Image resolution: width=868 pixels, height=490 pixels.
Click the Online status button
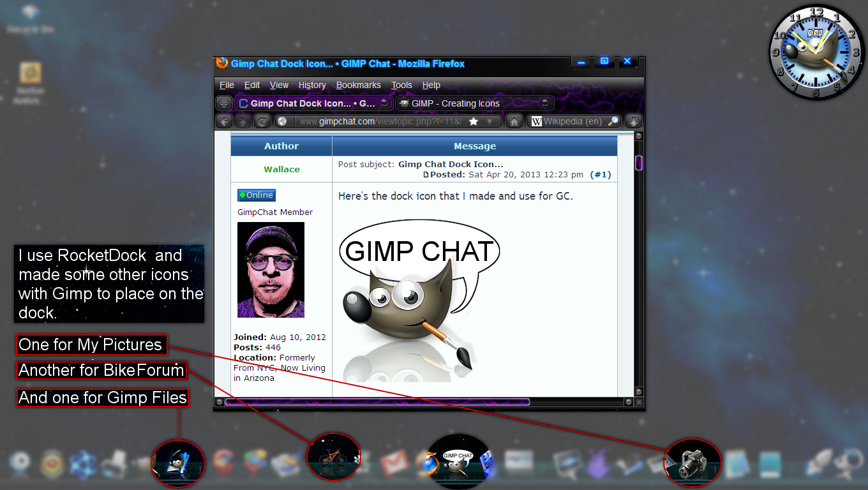click(257, 195)
